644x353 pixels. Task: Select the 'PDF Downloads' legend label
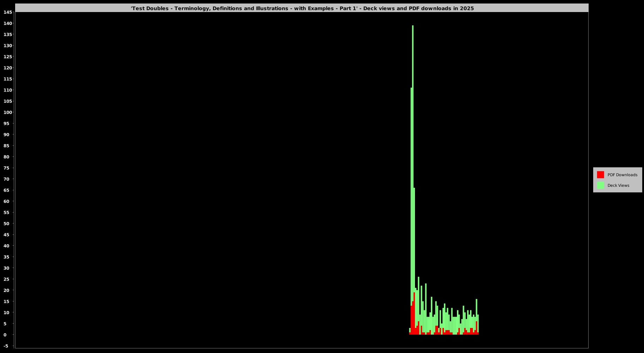pyautogui.click(x=622, y=175)
